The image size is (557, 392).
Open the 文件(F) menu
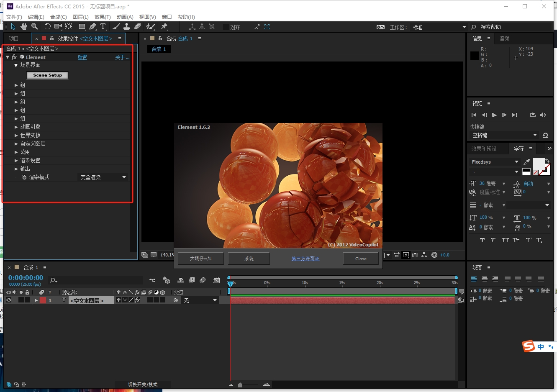pyautogui.click(x=14, y=17)
